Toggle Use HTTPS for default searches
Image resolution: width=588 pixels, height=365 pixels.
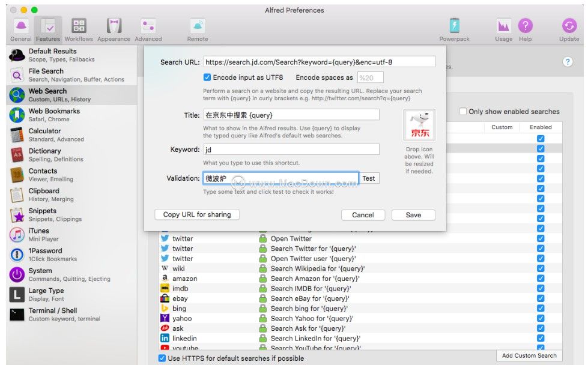162,358
